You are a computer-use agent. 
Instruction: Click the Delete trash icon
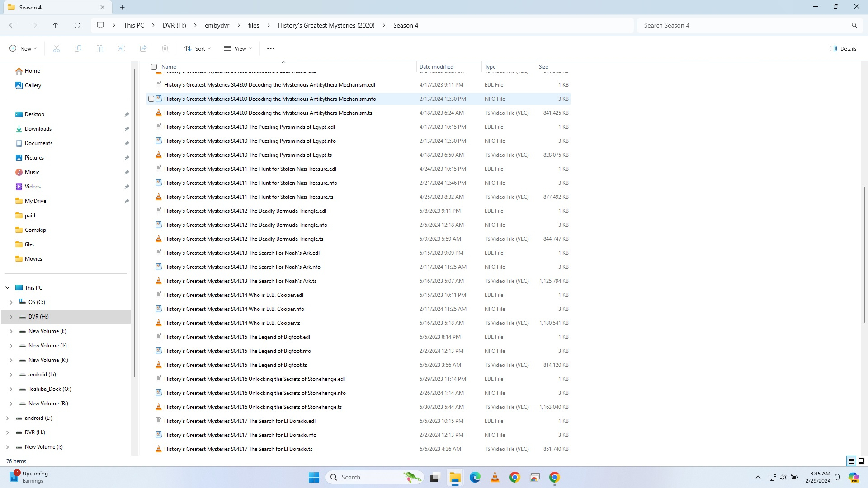(x=165, y=48)
